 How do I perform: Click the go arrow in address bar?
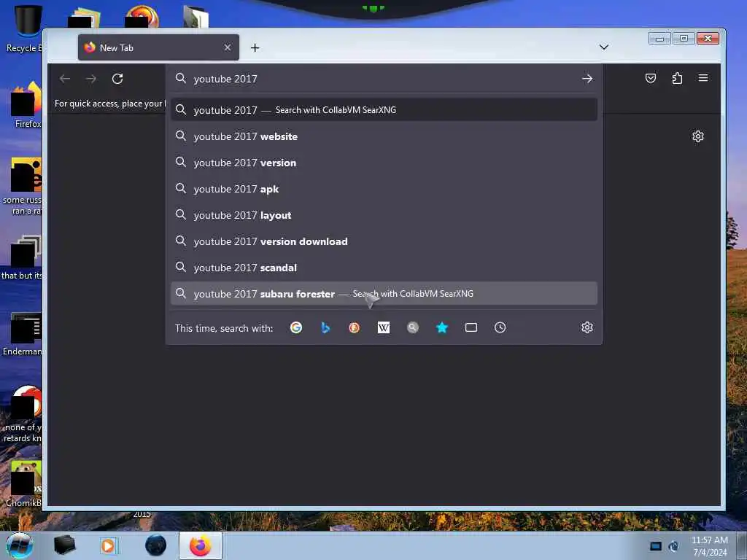tap(587, 79)
